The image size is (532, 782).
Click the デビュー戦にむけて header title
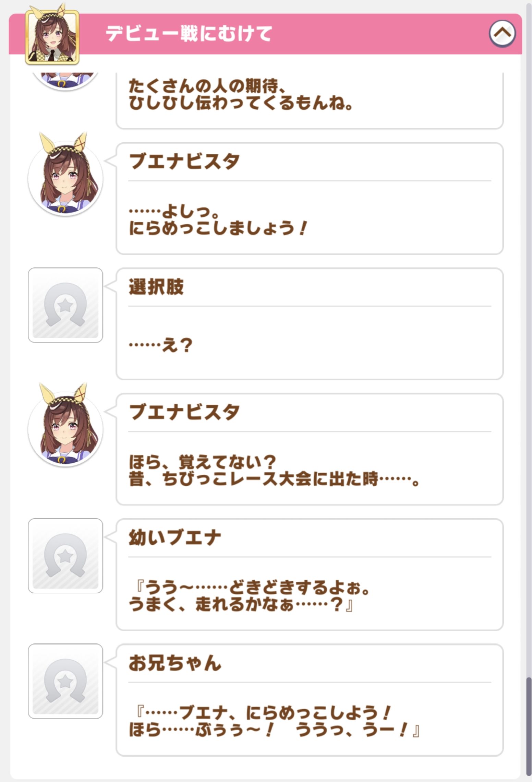[189, 34]
